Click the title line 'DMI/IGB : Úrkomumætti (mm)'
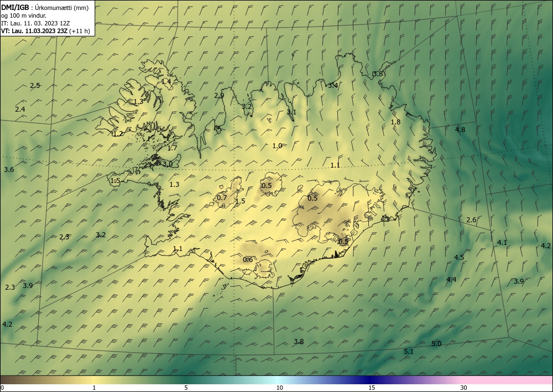This screenshot has width=553, height=392. [45, 8]
